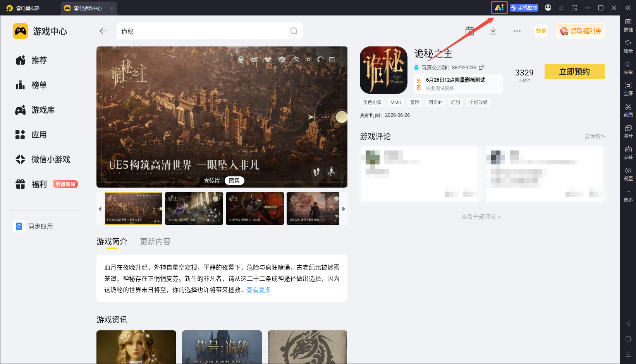Select the fourth gallery thumbnail
This screenshot has height=364, width=636.
click(313, 208)
